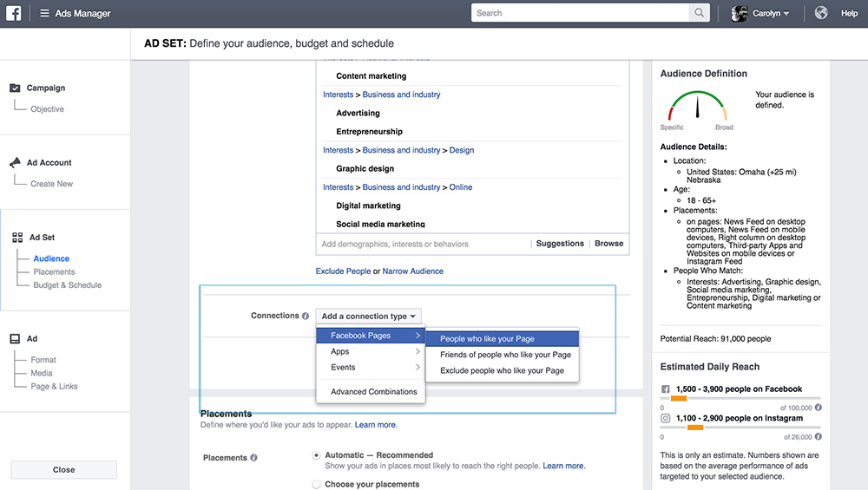Open Audience under Ad Set
Viewport: 868px width, 490px height.
51,258
